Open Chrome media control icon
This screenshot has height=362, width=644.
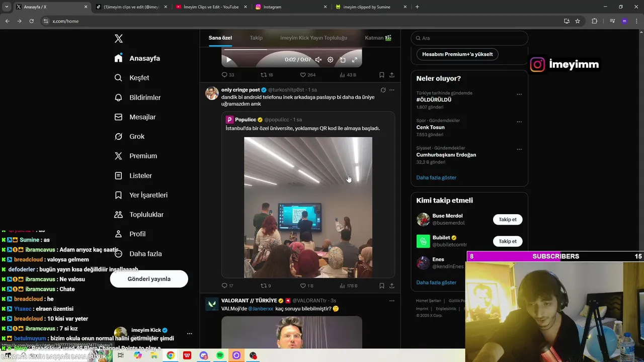(612, 21)
